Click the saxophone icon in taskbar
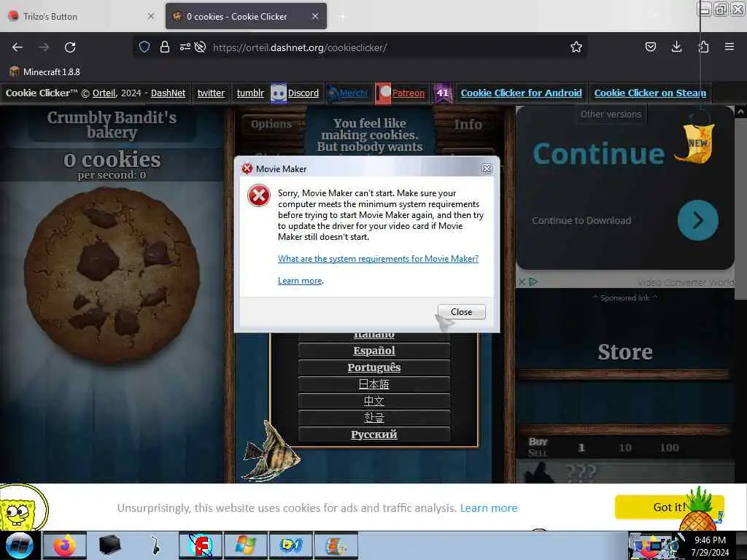The height and width of the screenshot is (560, 747). tap(155, 545)
